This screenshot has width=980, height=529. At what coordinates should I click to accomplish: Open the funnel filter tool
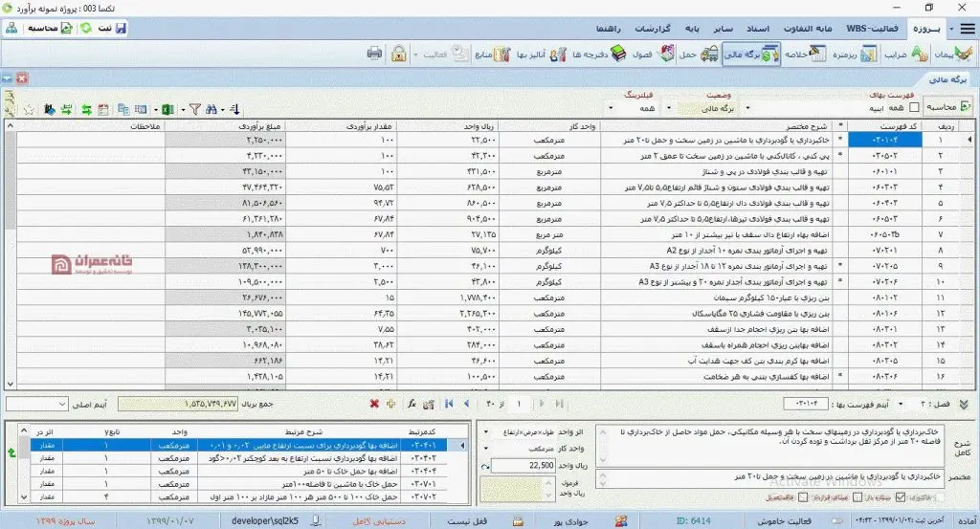click(195, 109)
